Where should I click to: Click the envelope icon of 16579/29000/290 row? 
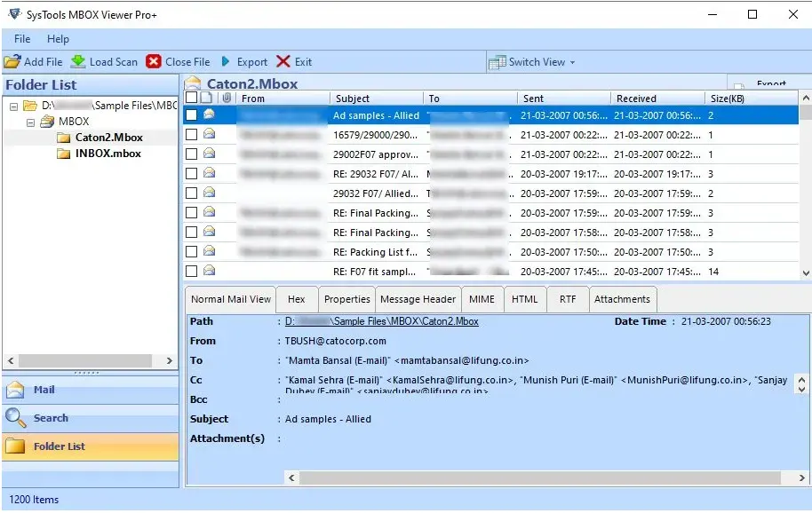coord(209,134)
